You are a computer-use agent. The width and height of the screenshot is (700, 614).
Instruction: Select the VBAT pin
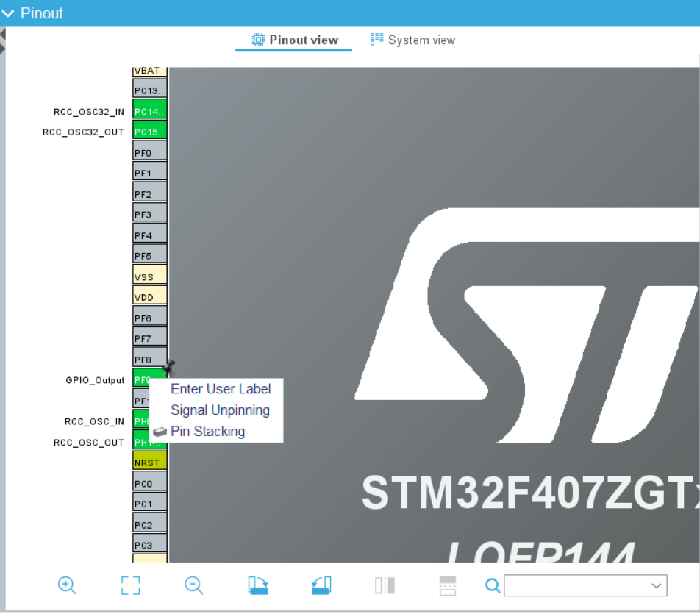pos(150,71)
